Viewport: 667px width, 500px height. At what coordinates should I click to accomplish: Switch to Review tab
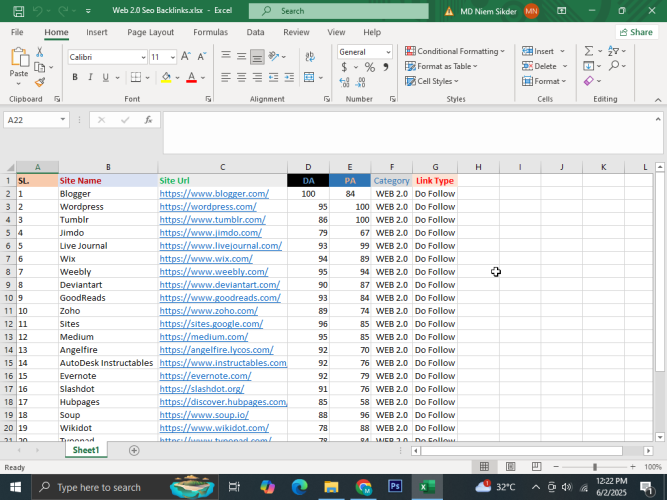(296, 32)
